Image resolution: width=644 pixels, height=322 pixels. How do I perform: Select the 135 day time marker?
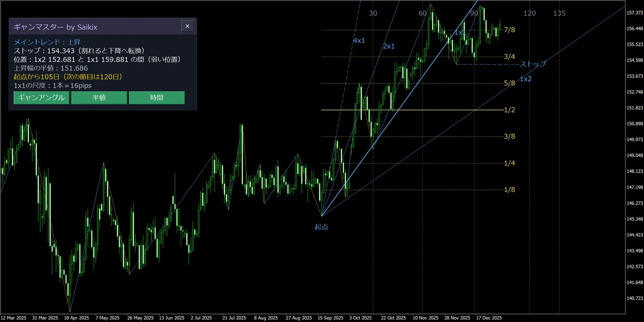(x=559, y=13)
